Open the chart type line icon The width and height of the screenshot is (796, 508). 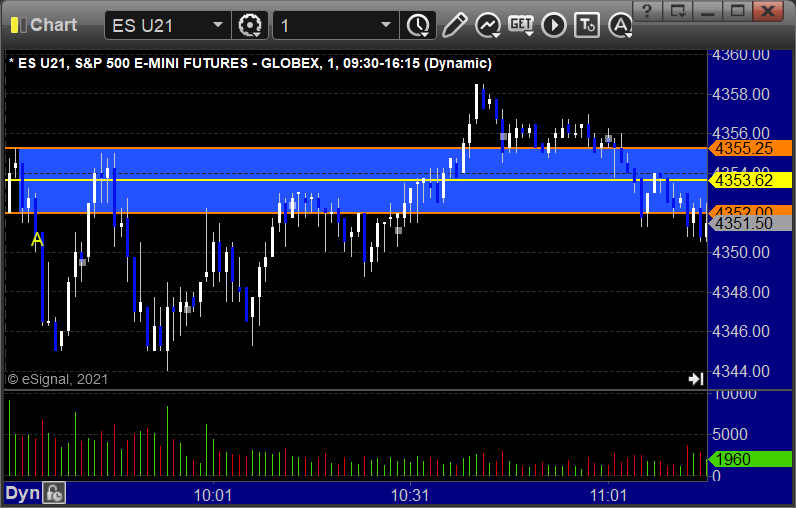click(488, 25)
